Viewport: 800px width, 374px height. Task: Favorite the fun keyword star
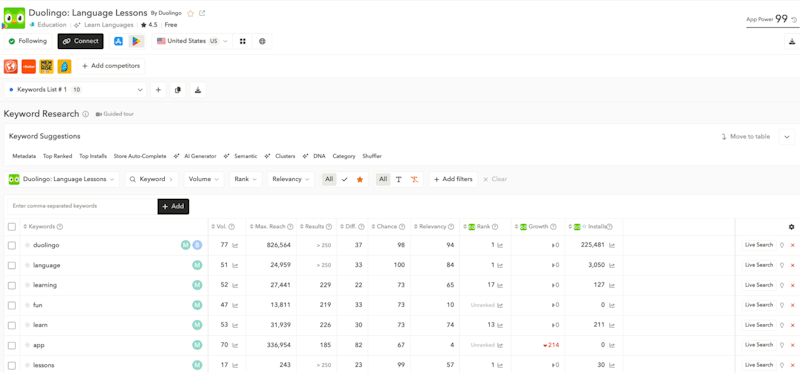tap(28, 305)
